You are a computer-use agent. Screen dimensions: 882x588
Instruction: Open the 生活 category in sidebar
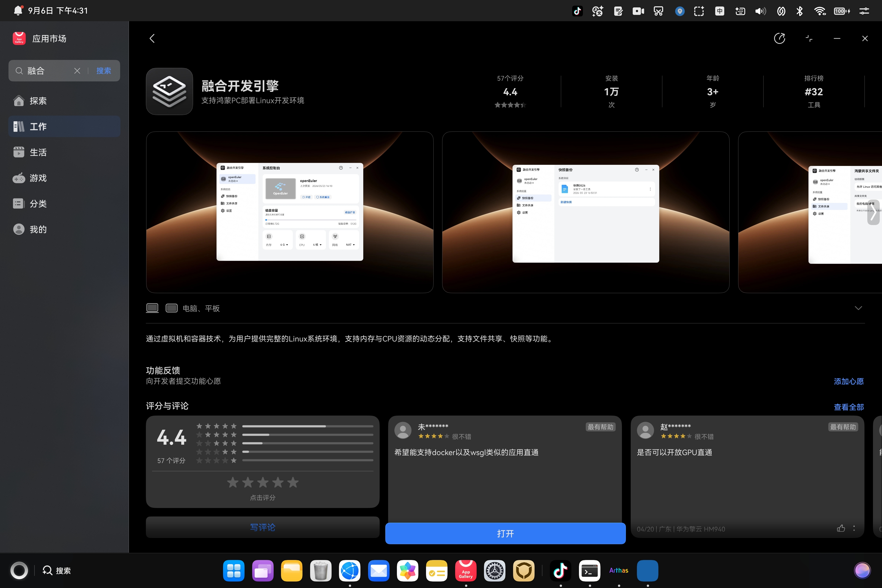(x=64, y=152)
